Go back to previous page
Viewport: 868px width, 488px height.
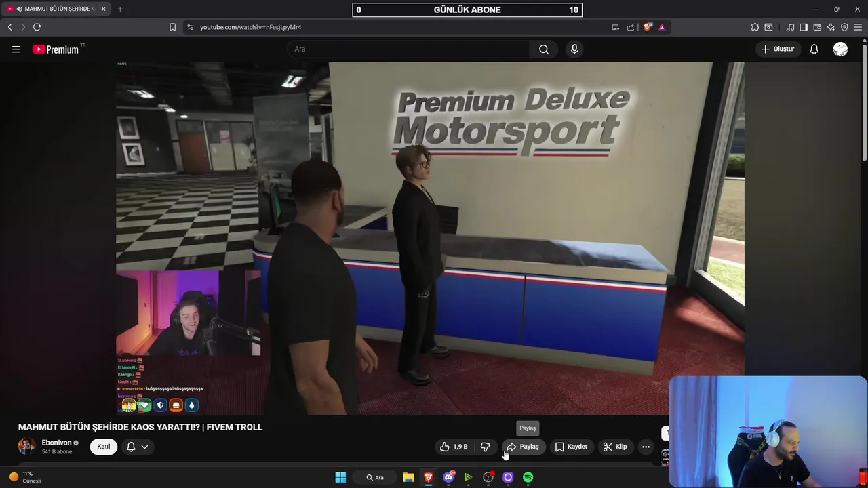(x=9, y=27)
